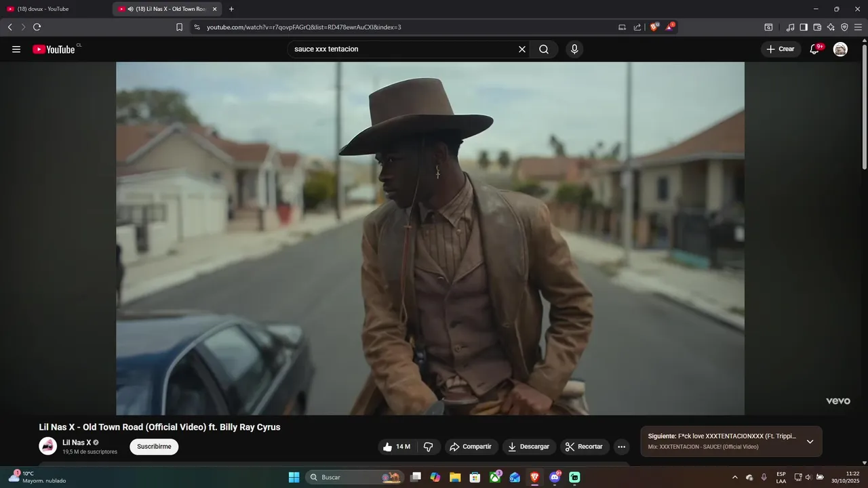Go forward with the browser forward arrow
The image size is (868, 488).
(23, 27)
